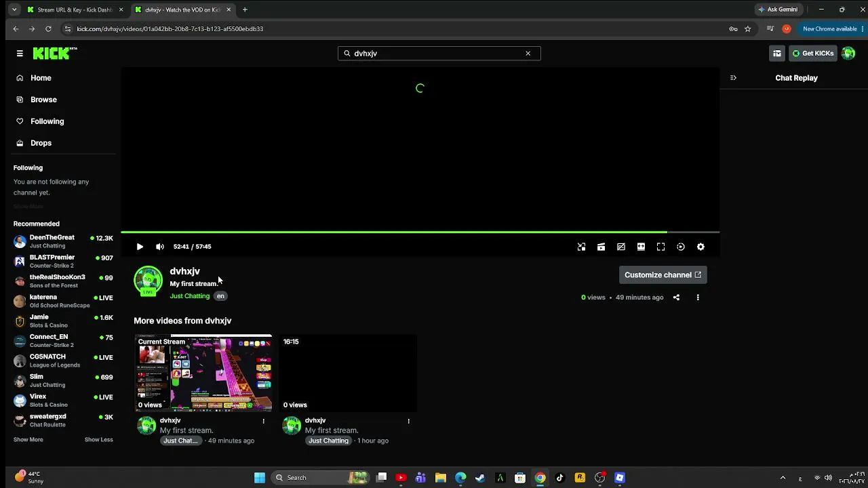Click Just Chatting tag on 1 hour ago video
The image size is (868, 488).
click(x=328, y=441)
